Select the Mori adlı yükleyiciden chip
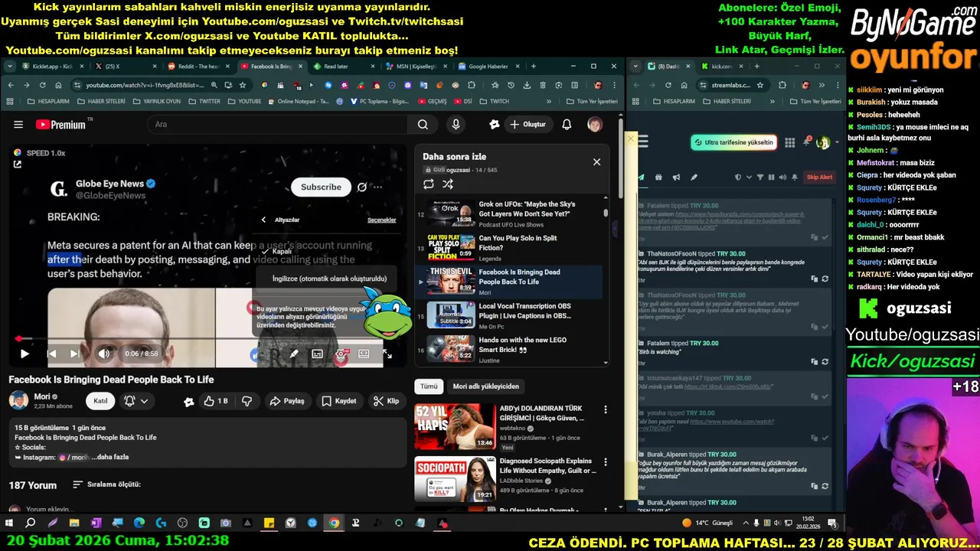Viewport: 980px width, 551px height. (485, 386)
